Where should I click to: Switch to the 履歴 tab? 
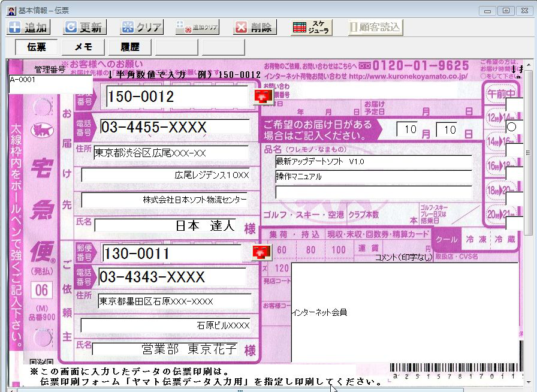pos(130,47)
